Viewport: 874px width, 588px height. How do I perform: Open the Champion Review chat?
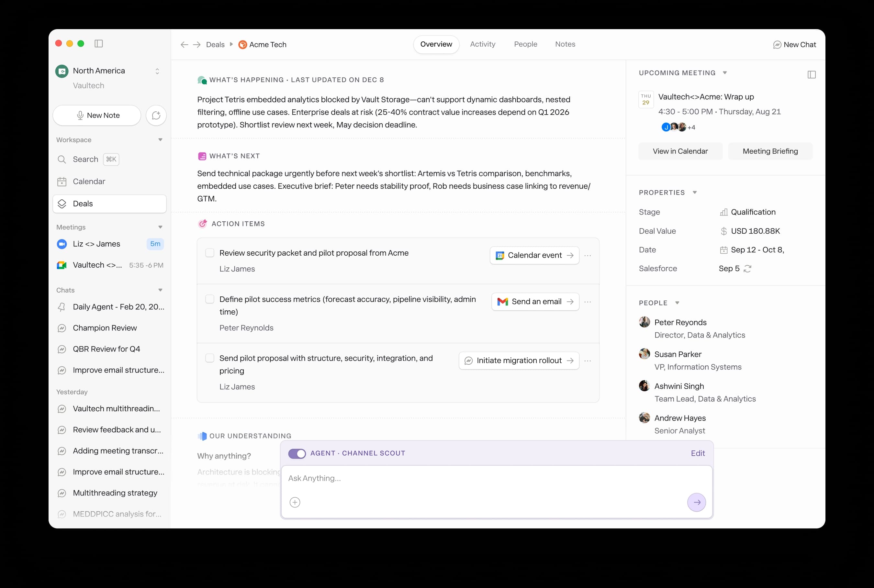109,328
